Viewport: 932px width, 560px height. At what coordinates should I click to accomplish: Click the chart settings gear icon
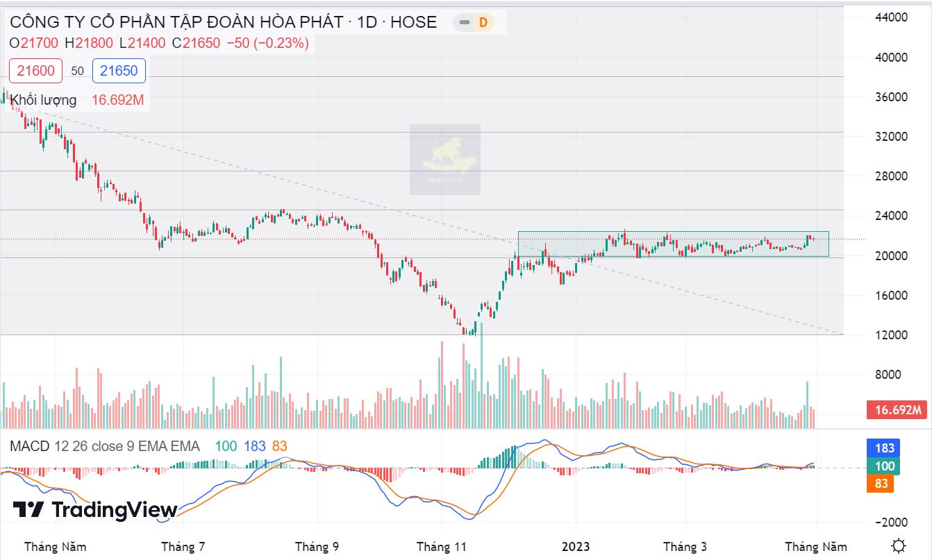pos(898,545)
